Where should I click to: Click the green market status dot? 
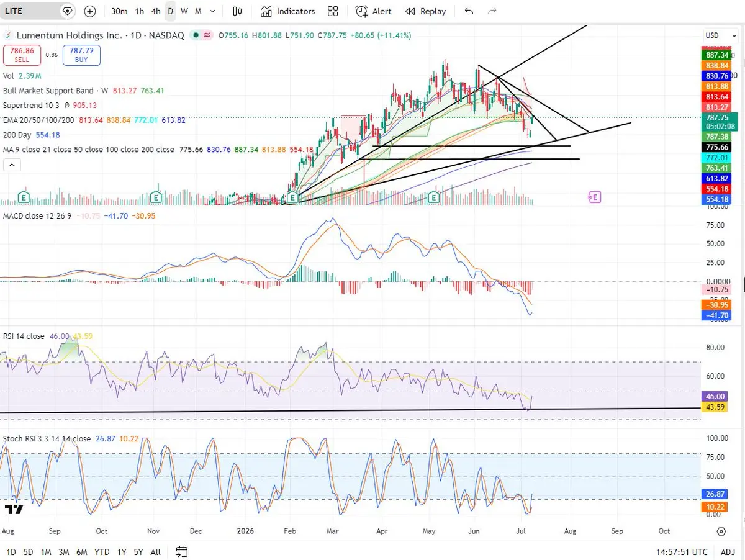pos(196,35)
